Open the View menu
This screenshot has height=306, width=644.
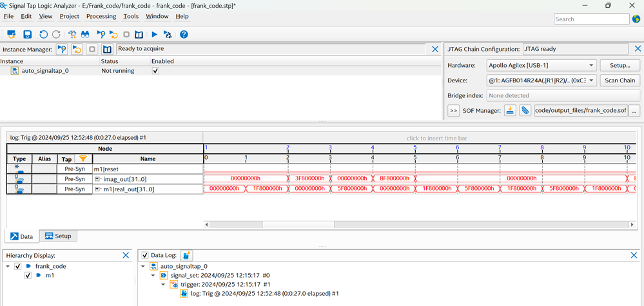[46, 16]
